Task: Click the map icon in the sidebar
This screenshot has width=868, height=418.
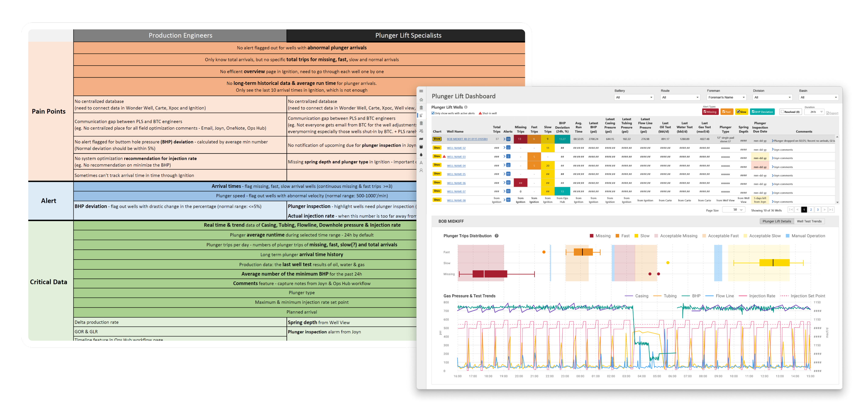Action: click(421, 139)
